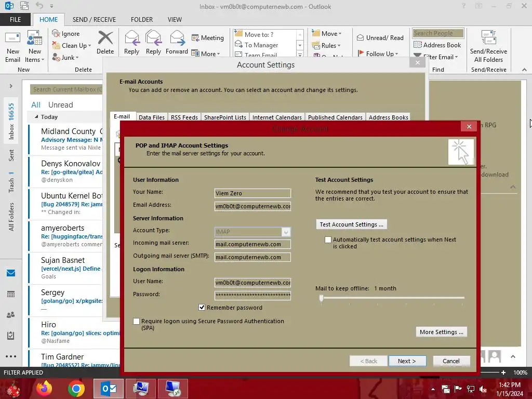Show All messages filter
The height and width of the screenshot is (399, 532).
[36, 104]
